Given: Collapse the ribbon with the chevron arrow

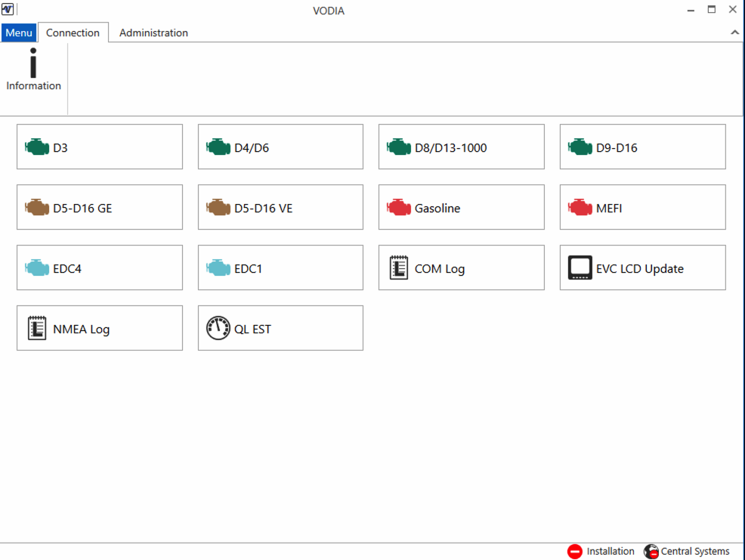Looking at the screenshot, I should pos(734,32).
